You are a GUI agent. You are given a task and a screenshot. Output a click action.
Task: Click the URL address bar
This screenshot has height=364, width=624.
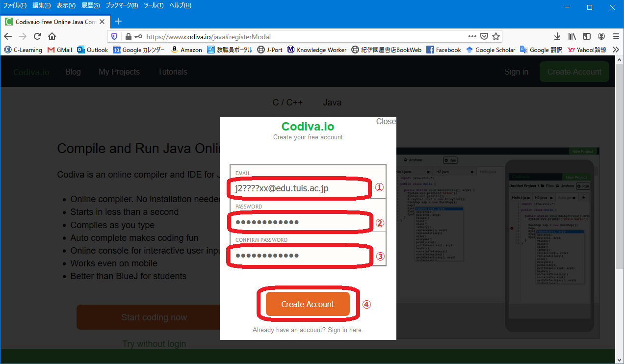click(304, 36)
